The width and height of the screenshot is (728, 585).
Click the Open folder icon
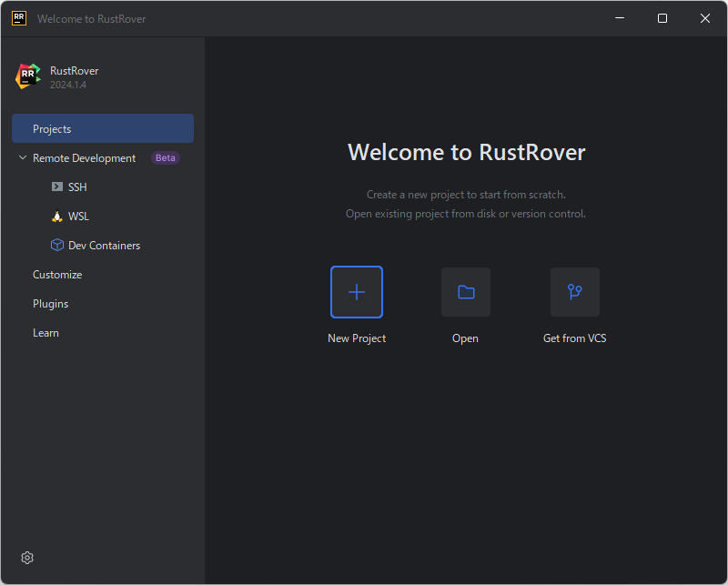coord(465,292)
